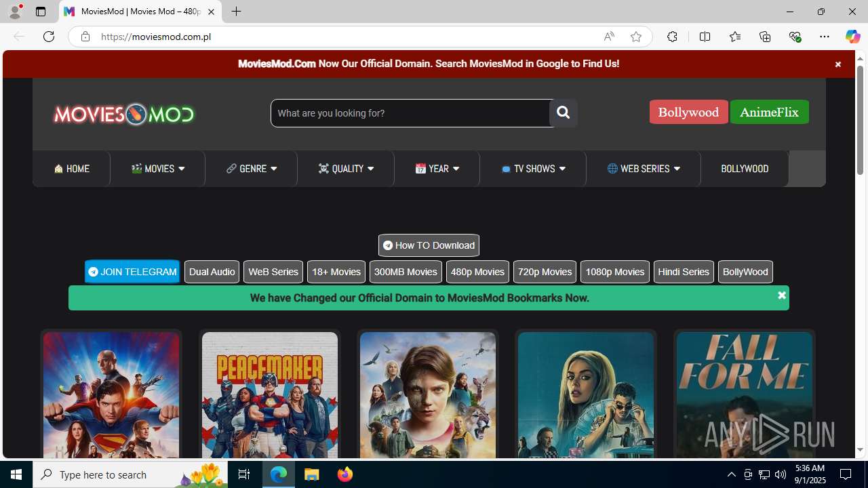The height and width of the screenshot is (488, 868).
Task: Open the Superman movie poster
Action: 111,395
